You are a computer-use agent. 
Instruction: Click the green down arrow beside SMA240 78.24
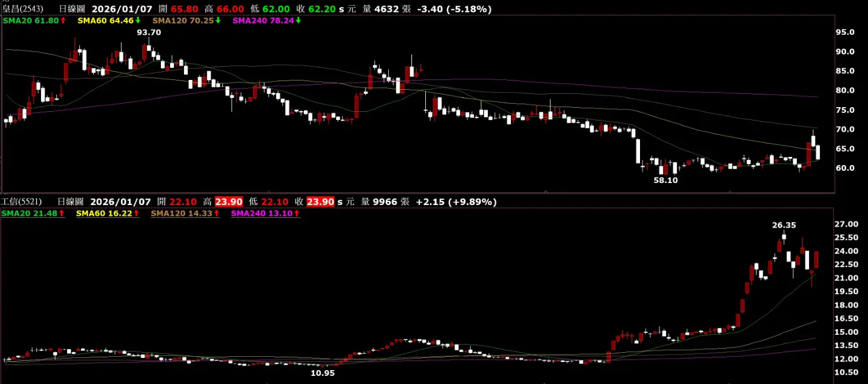click(x=298, y=20)
